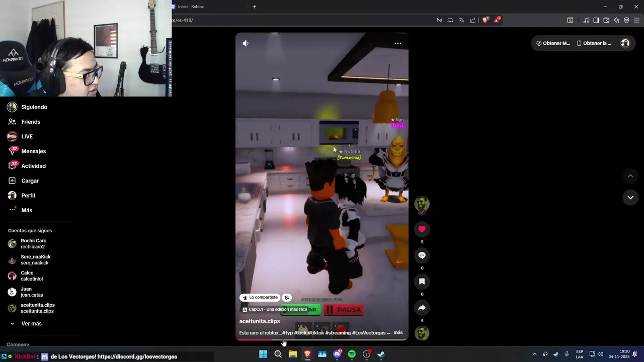Open Spotify from the taskbar

(352, 354)
